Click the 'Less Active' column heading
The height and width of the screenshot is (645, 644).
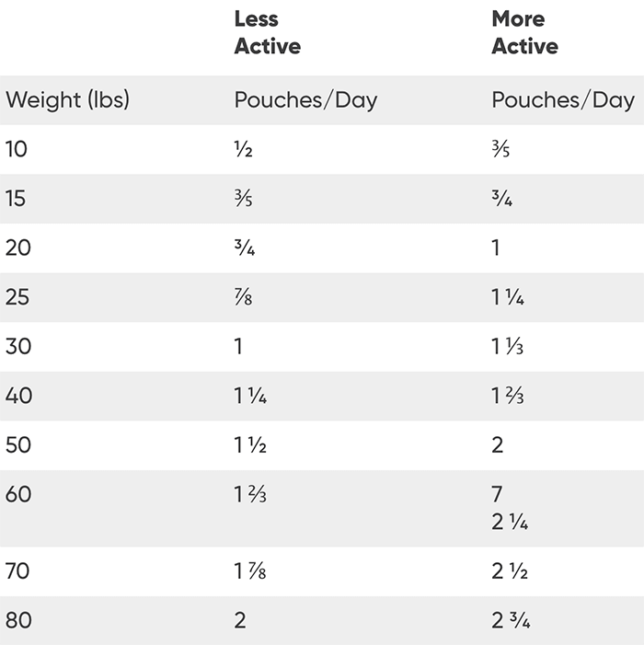coord(267,32)
